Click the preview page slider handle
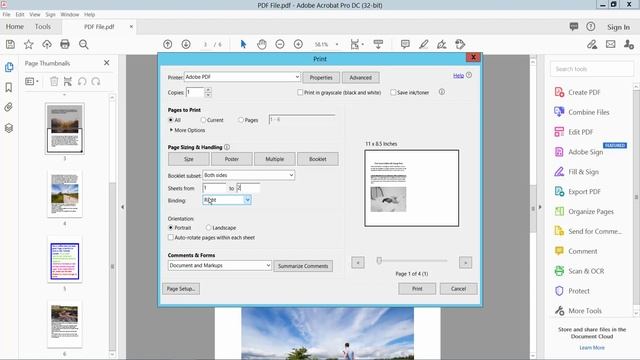This screenshot has height=360, width=640. click(379, 260)
